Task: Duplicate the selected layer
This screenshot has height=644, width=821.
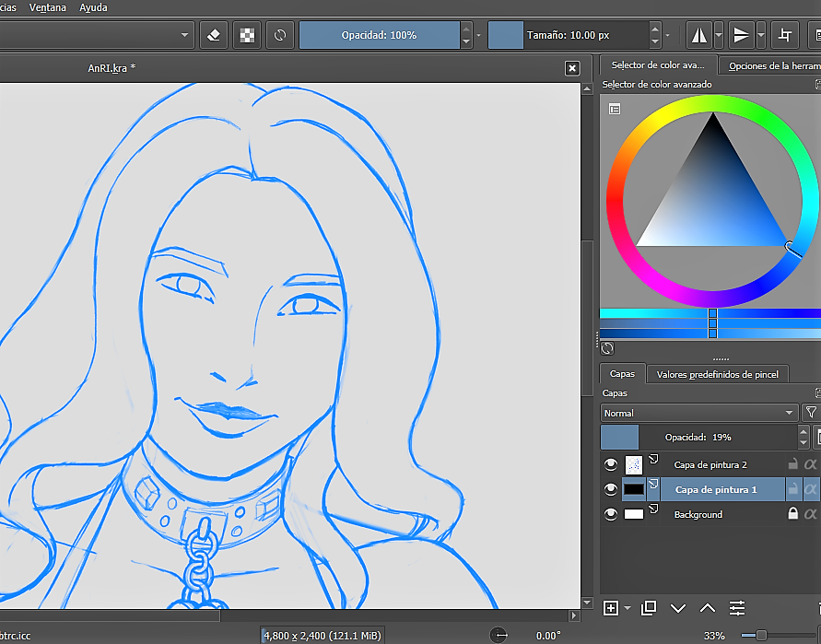Action: 648,608
